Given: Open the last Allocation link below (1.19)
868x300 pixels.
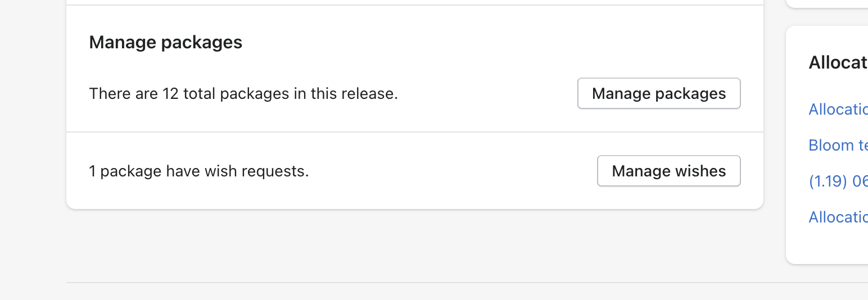Looking at the screenshot, I should point(838,217).
